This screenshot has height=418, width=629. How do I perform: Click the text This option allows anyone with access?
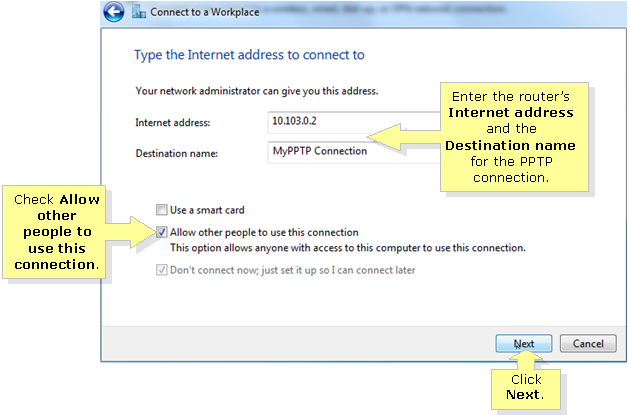click(348, 248)
